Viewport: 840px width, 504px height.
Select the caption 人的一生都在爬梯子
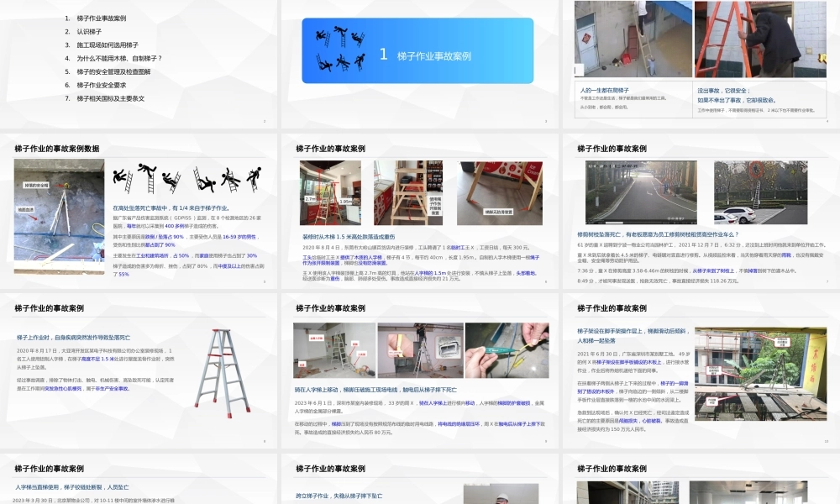coord(604,91)
